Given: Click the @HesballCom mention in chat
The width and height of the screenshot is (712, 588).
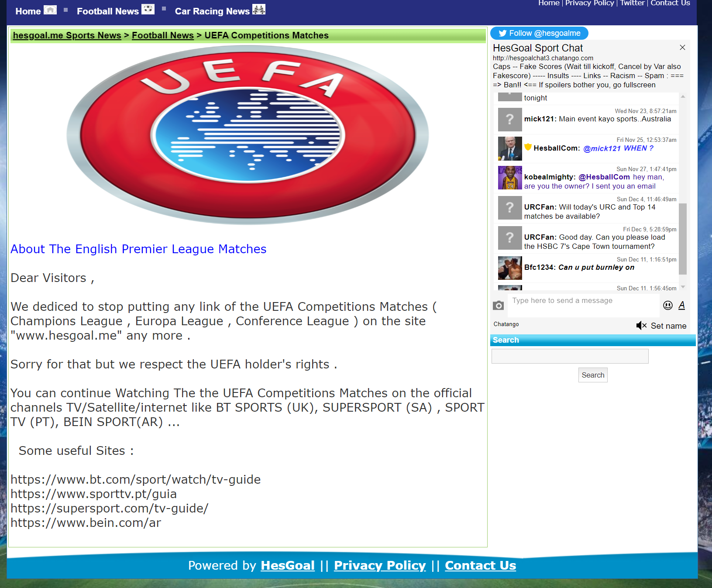Looking at the screenshot, I should point(604,177).
